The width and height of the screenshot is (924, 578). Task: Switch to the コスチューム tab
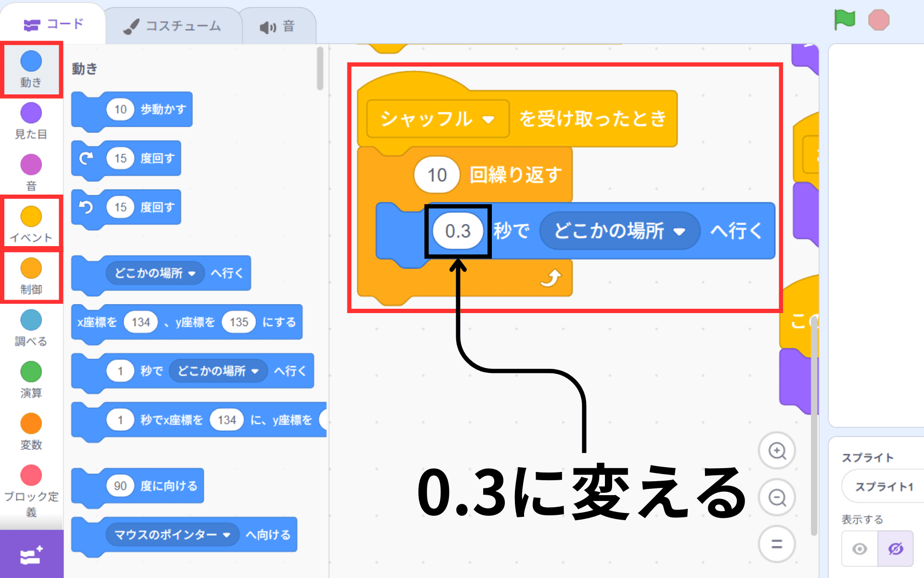tap(173, 26)
